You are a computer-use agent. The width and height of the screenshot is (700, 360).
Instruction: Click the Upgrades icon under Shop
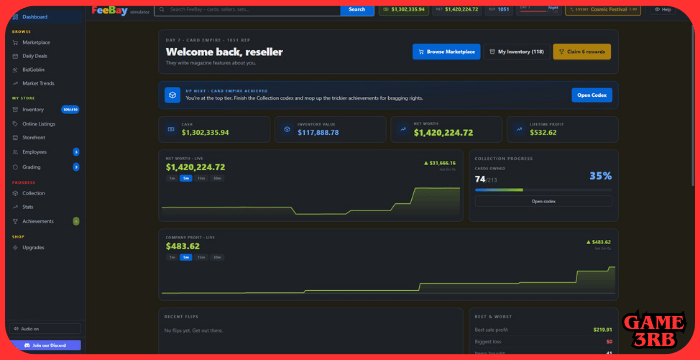pos(15,247)
